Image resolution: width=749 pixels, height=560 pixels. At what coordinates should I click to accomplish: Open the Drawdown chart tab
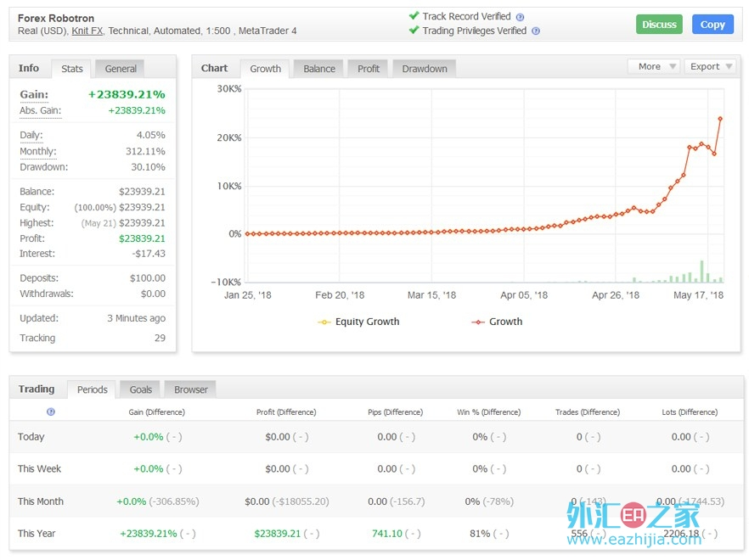click(x=424, y=69)
